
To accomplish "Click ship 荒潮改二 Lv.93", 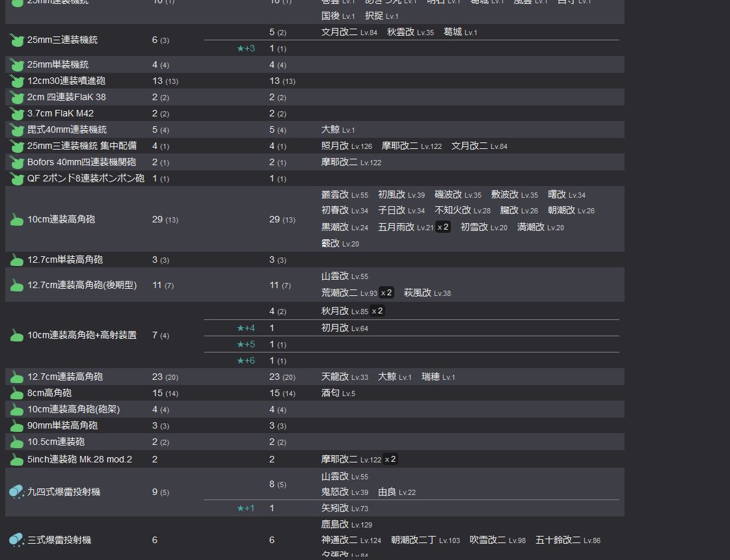I will [349, 293].
